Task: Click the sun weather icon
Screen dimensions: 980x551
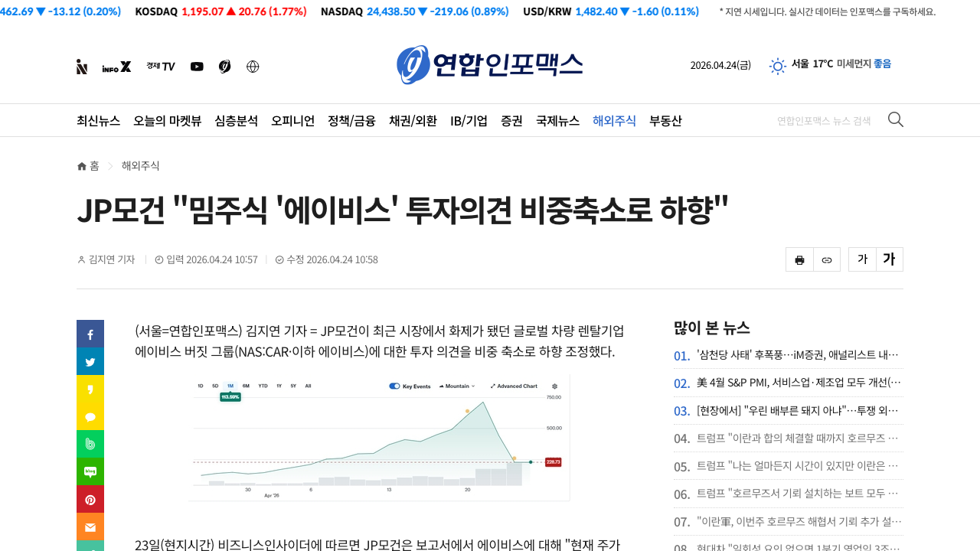Action: click(778, 66)
